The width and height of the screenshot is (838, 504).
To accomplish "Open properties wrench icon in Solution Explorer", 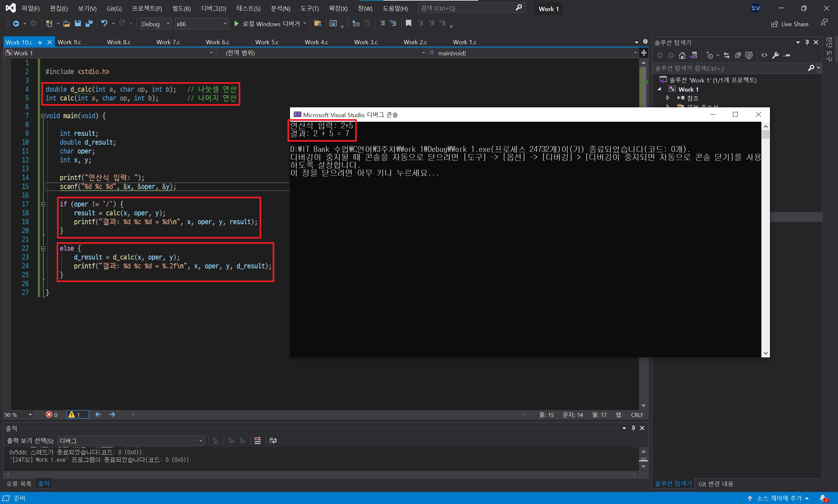I will (775, 55).
